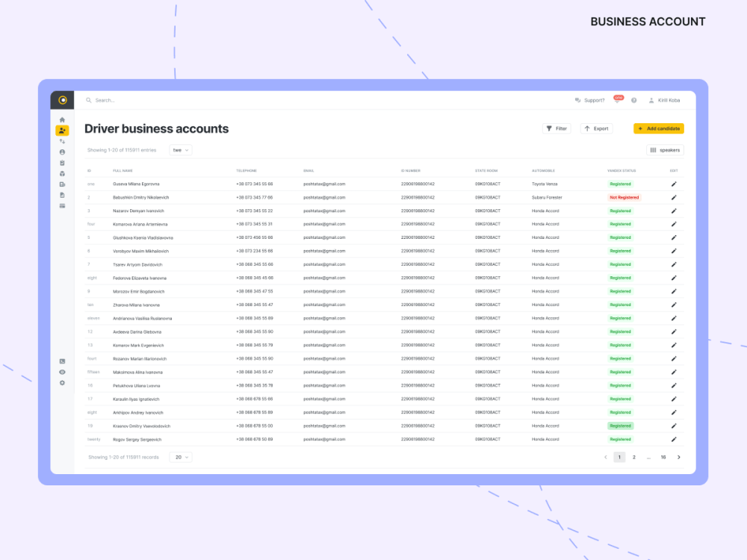Edit the Vorobyov Maxim Mikhailovich row
747x560 pixels.
[x=674, y=251]
